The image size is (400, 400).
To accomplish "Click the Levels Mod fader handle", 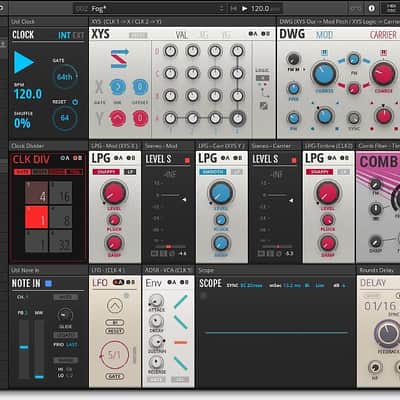I will 184,200.
